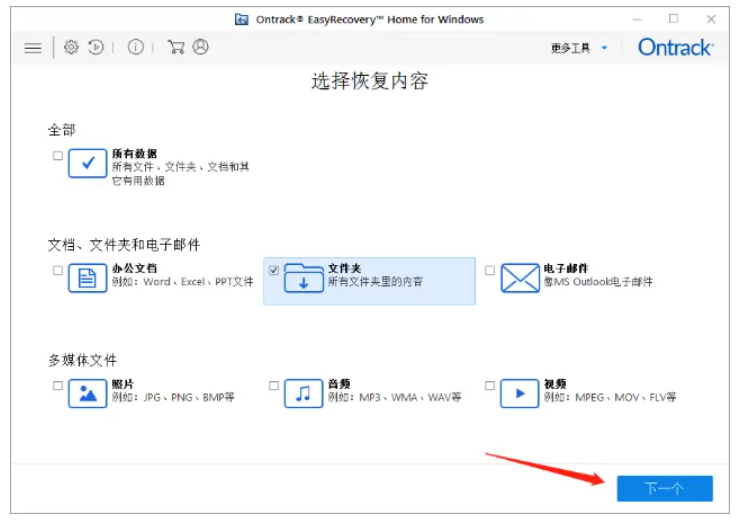Maximize the EasyRecovery window
738x521 pixels.
coord(674,19)
